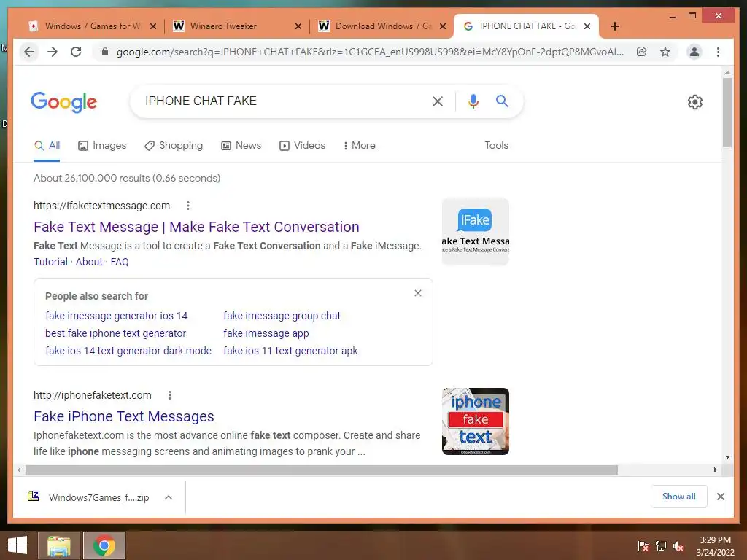Close the Windows 7 Games tab
Viewport: 747px width, 560px height.
pyautogui.click(x=153, y=26)
